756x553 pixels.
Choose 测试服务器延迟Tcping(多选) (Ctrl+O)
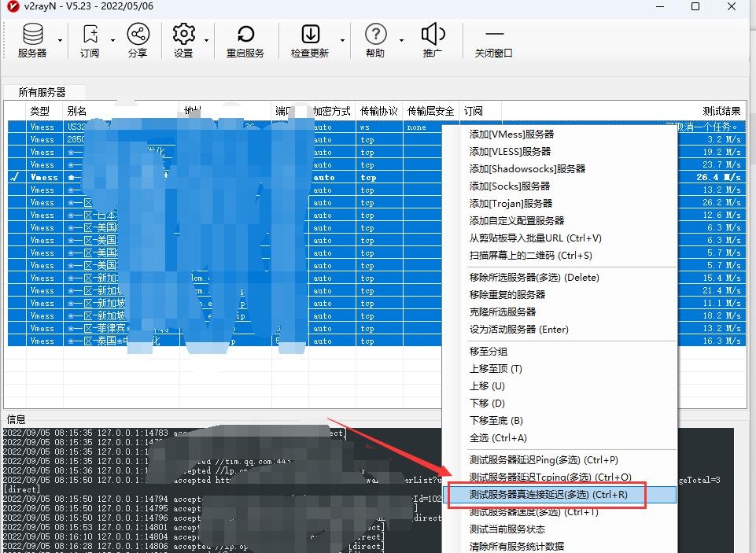[x=550, y=477]
